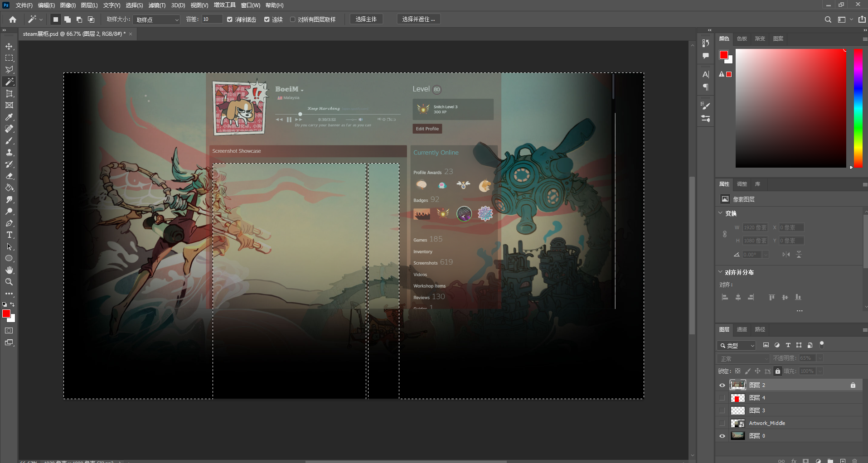This screenshot has height=463, width=868.
Task: Collapse the 变换 transform section
Action: pyautogui.click(x=721, y=213)
